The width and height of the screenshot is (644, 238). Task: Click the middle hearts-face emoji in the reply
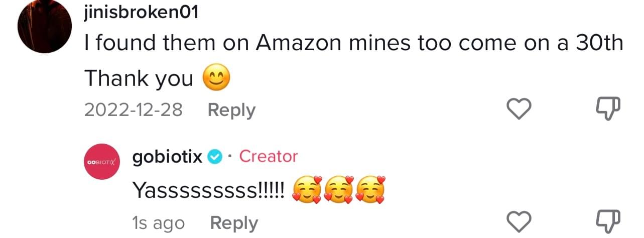click(338, 191)
